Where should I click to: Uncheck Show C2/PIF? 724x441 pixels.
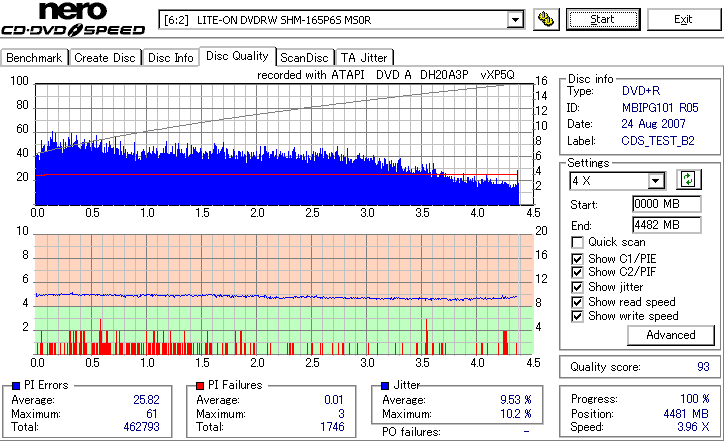tap(577, 272)
